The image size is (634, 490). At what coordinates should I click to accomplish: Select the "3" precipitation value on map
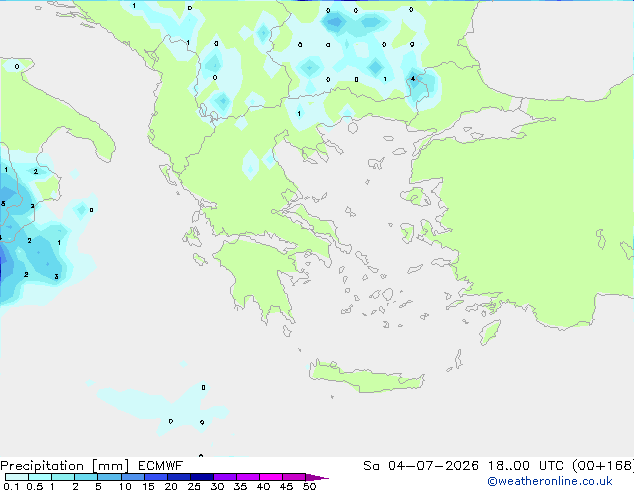56,277
